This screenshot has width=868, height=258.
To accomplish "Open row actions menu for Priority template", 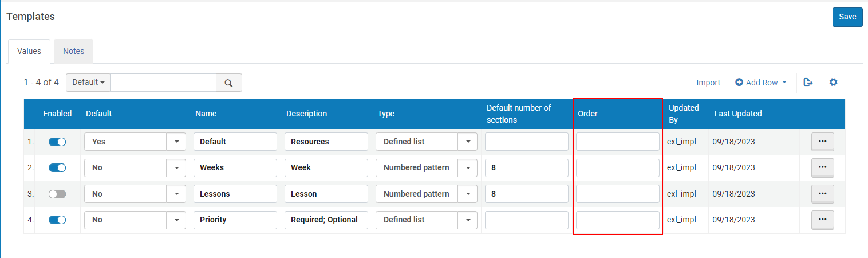I will 822,220.
